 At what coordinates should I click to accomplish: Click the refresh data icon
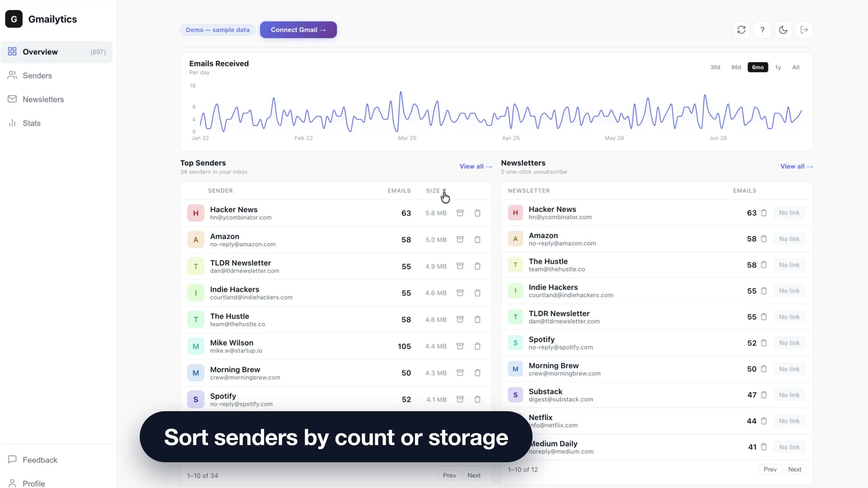(x=741, y=30)
